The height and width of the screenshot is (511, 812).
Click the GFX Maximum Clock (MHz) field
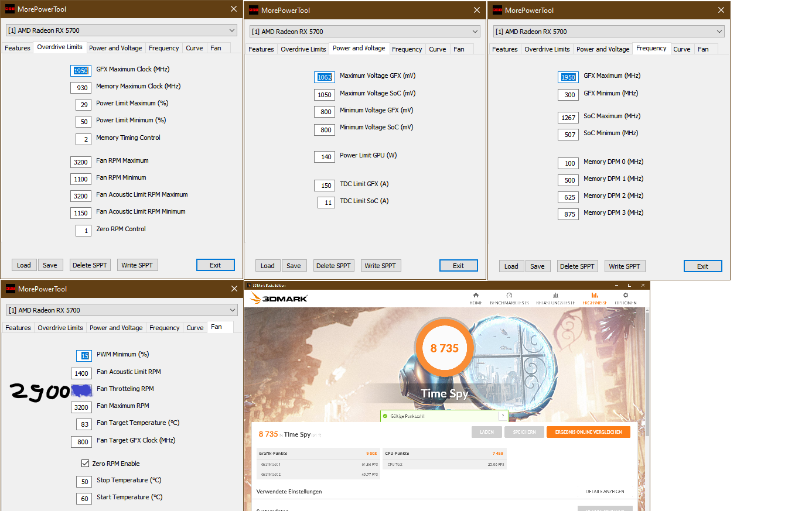point(81,71)
